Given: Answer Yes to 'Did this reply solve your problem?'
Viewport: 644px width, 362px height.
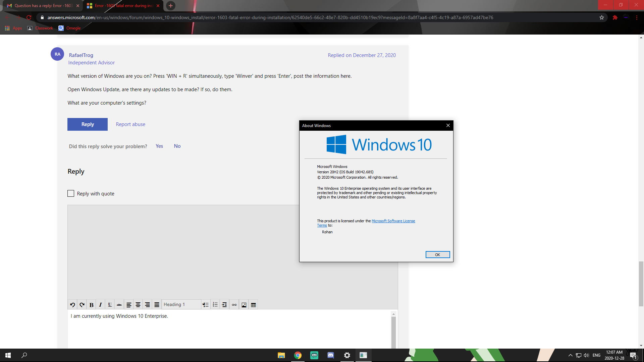Looking at the screenshot, I should pos(159,146).
